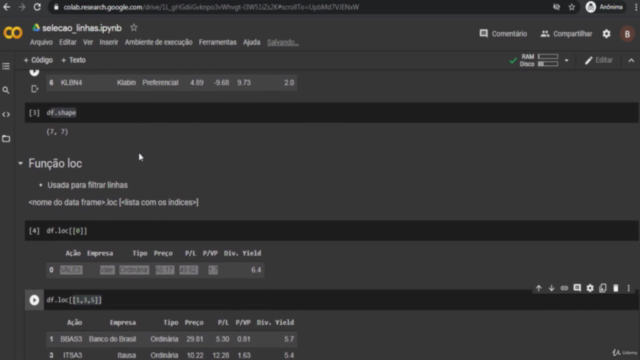
Task: Add a new text cell with + Texto
Action: tap(73, 60)
